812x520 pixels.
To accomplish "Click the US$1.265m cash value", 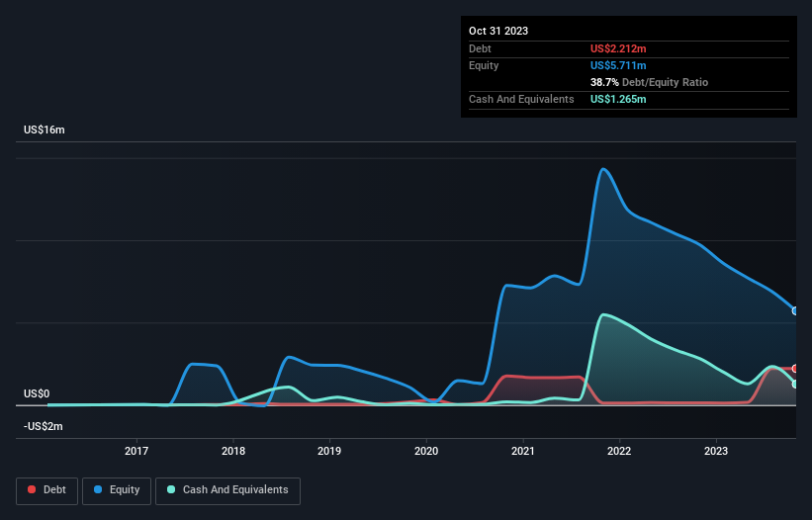I will tap(618, 99).
